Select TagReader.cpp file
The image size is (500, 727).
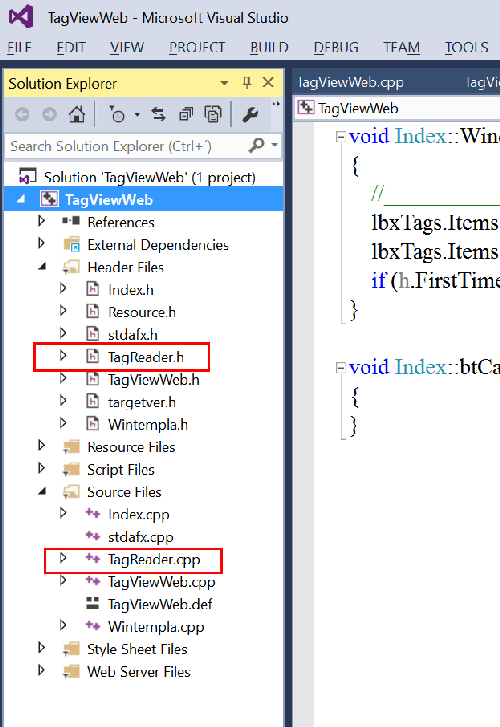(154, 559)
